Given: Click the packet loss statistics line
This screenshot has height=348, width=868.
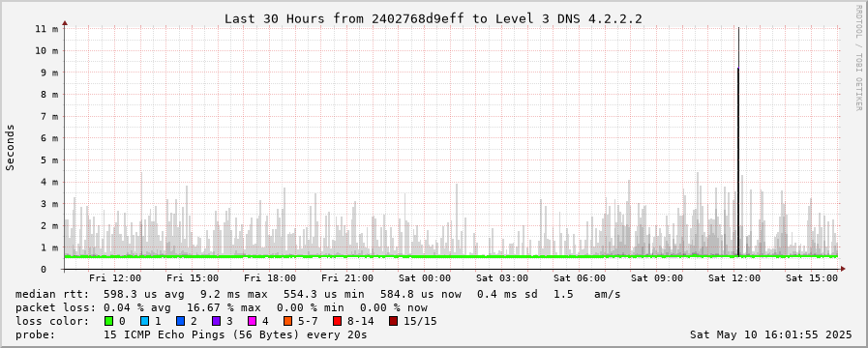Looking at the screenshot, I should click(222, 307).
